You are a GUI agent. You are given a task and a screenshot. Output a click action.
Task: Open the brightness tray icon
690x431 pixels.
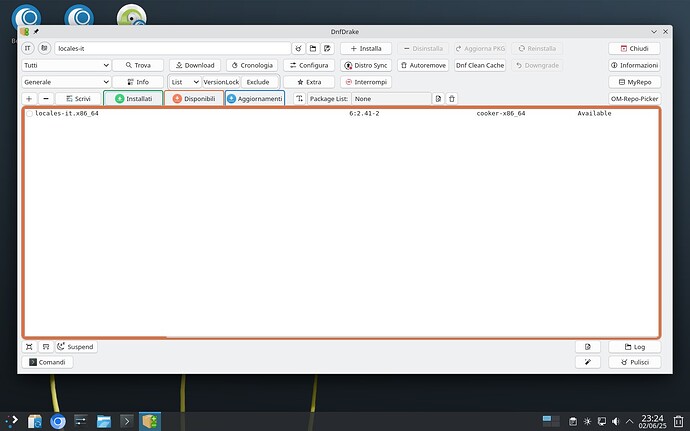click(587, 421)
